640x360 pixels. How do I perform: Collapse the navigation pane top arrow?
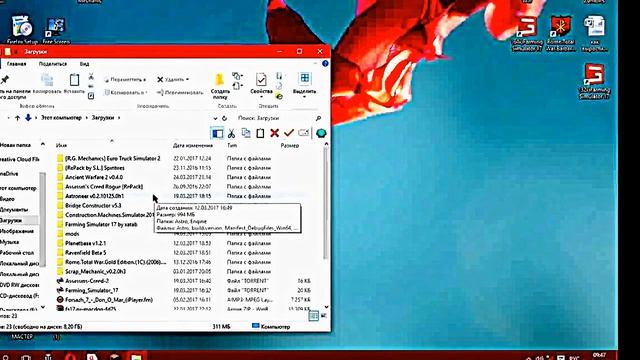(x=42, y=144)
